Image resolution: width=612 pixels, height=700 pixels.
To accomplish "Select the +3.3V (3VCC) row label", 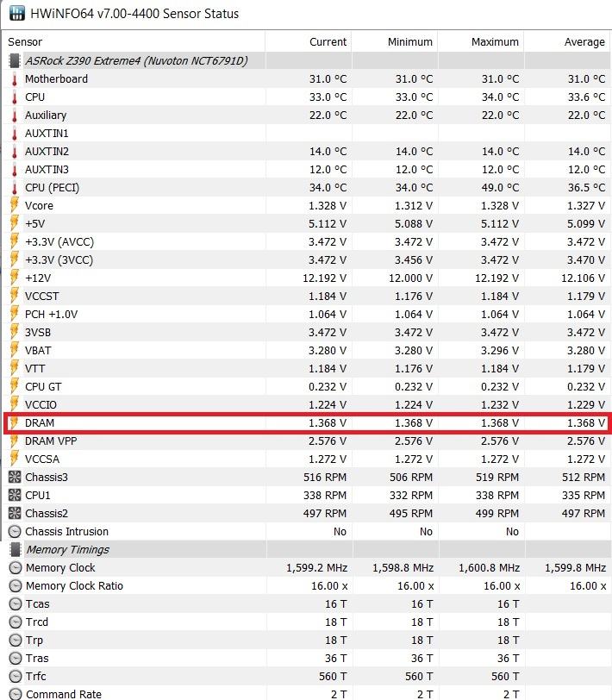I will coord(59,260).
